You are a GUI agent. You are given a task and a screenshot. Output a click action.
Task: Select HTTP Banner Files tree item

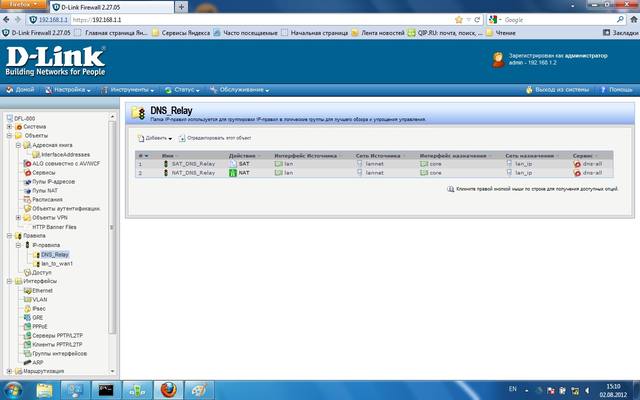click(54, 227)
